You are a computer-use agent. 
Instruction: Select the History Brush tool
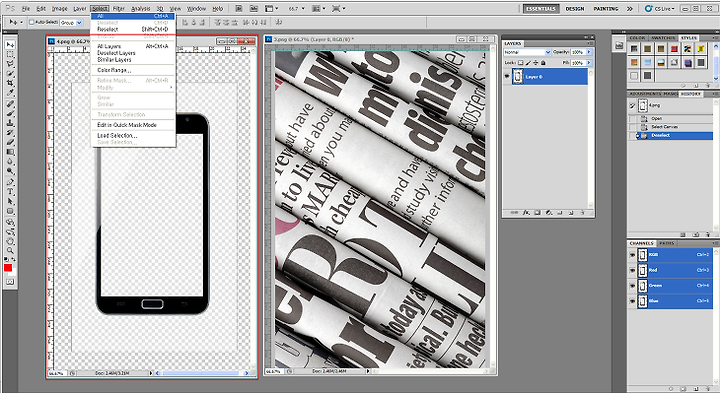point(10,133)
